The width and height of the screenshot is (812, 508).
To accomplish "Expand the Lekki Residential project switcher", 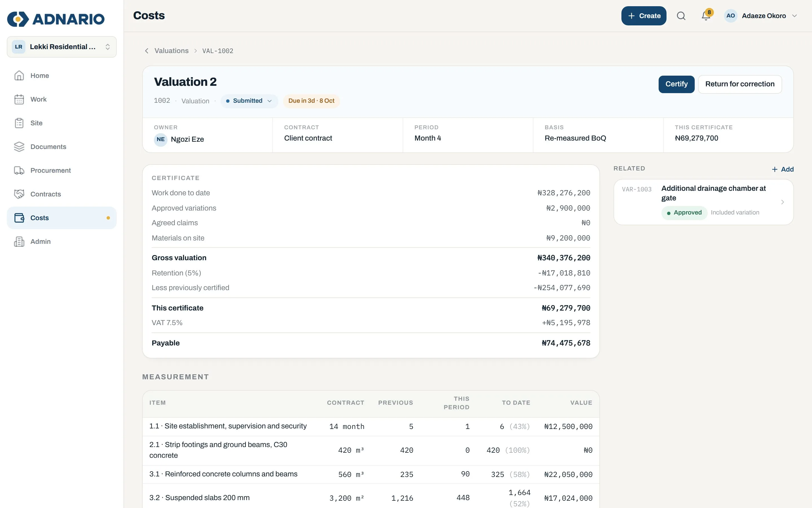I will (x=62, y=47).
